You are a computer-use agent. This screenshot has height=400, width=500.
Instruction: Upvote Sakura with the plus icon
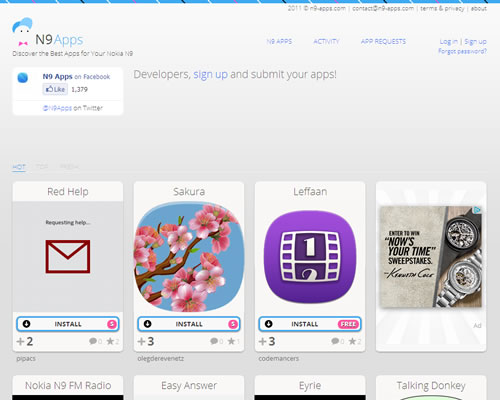point(141,341)
